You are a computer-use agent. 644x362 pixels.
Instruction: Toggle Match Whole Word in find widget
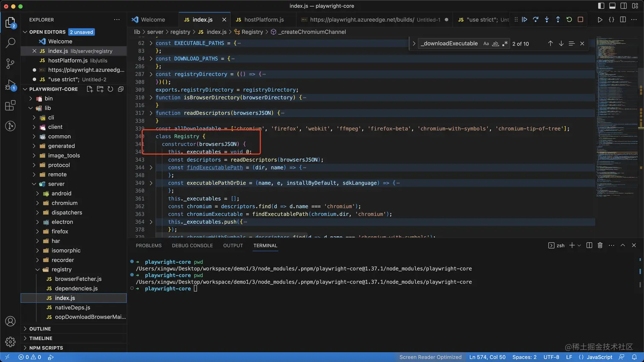click(495, 43)
